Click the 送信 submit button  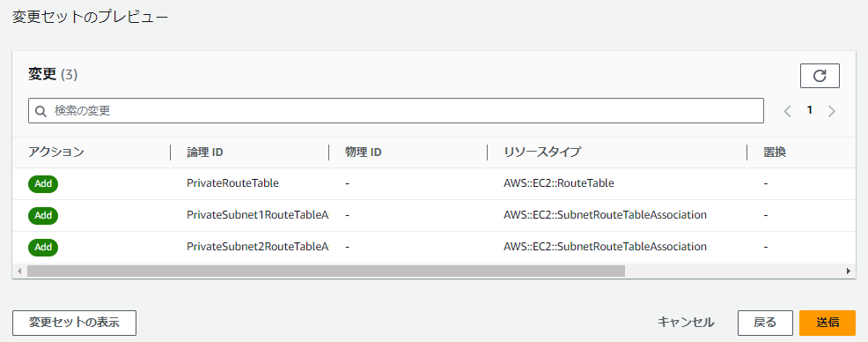pos(828,323)
